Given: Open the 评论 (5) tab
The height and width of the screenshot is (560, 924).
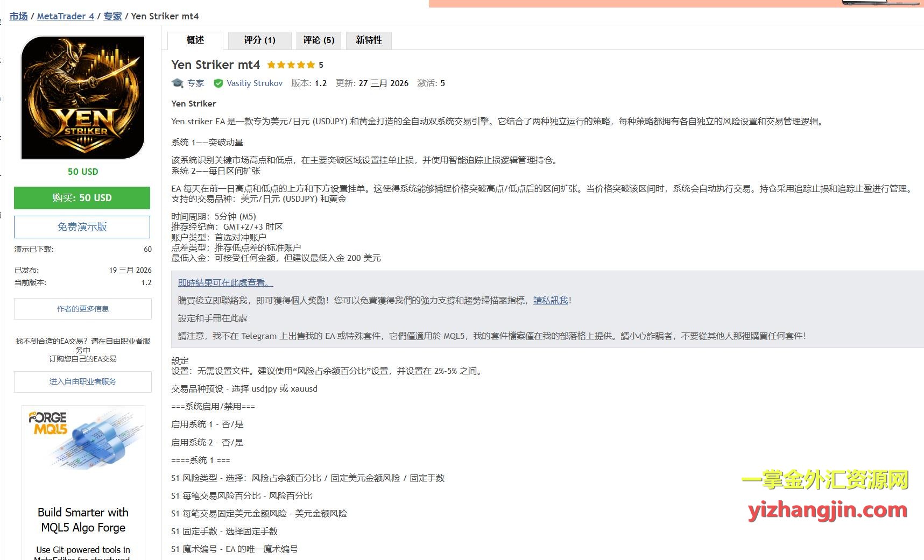Looking at the screenshot, I should 319,40.
